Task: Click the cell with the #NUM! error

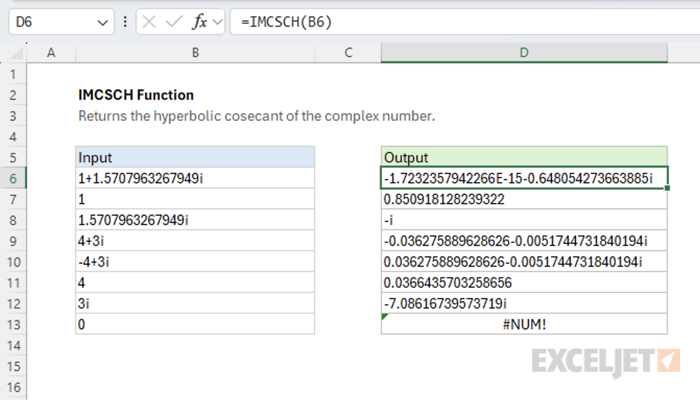Action: (524, 324)
